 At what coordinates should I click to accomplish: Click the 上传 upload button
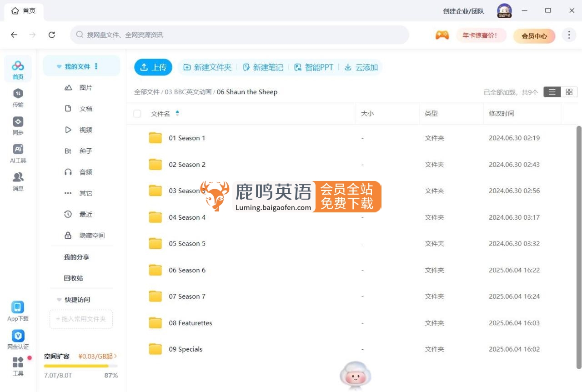tap(153, 67)
